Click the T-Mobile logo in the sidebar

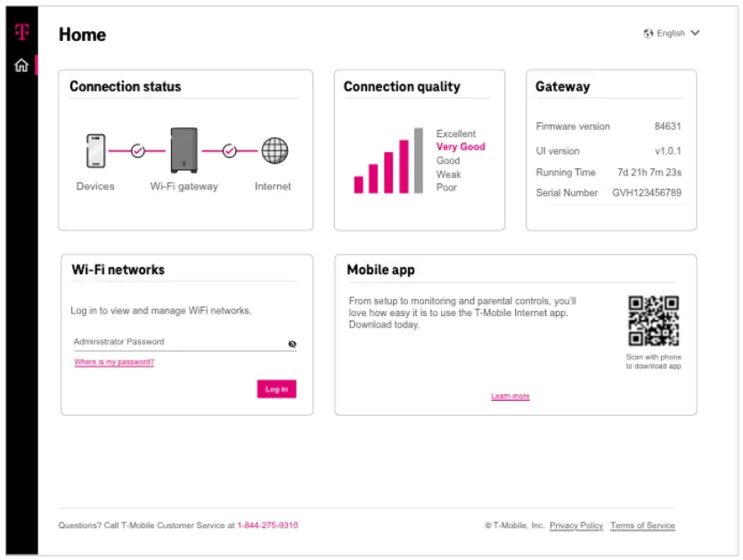(22, 32)
